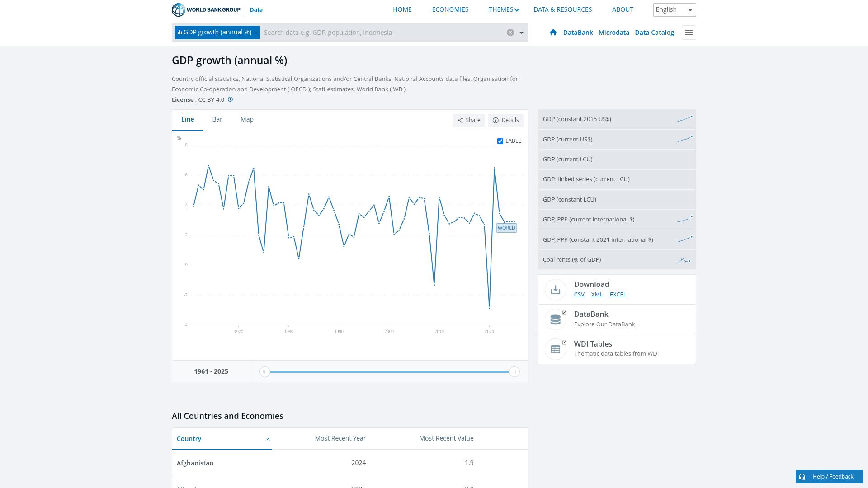Click the DataBank database icon
The image size is (868, 488).
[x=556, y=319]
